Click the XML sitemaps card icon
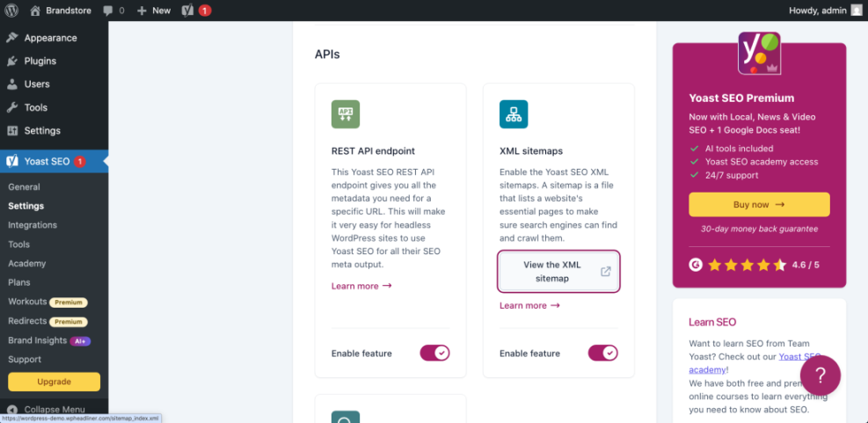This screenshot has height=423, width=868. (514, 114)
